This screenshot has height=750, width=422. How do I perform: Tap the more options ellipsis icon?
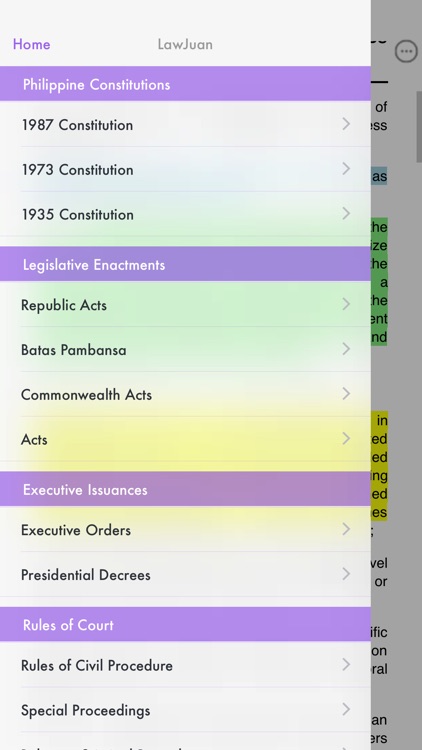[x=406, y=51]
